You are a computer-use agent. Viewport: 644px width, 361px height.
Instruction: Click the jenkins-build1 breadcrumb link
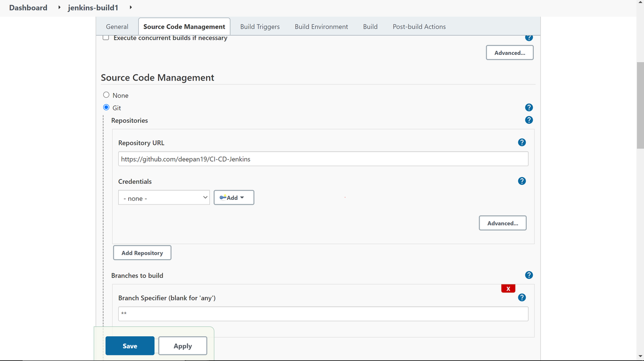[x=93, y=8]
